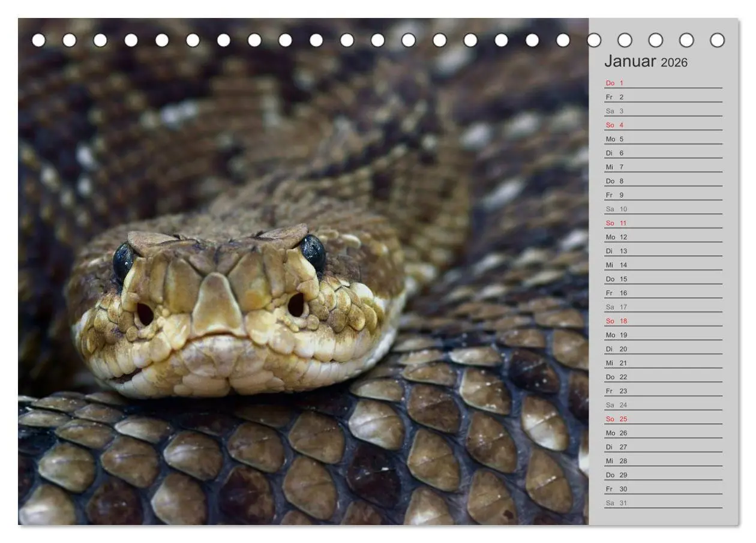This screenshot has width=756, height=543.
Task: Select the So 25 red date entry
Action: click(663, 419)
